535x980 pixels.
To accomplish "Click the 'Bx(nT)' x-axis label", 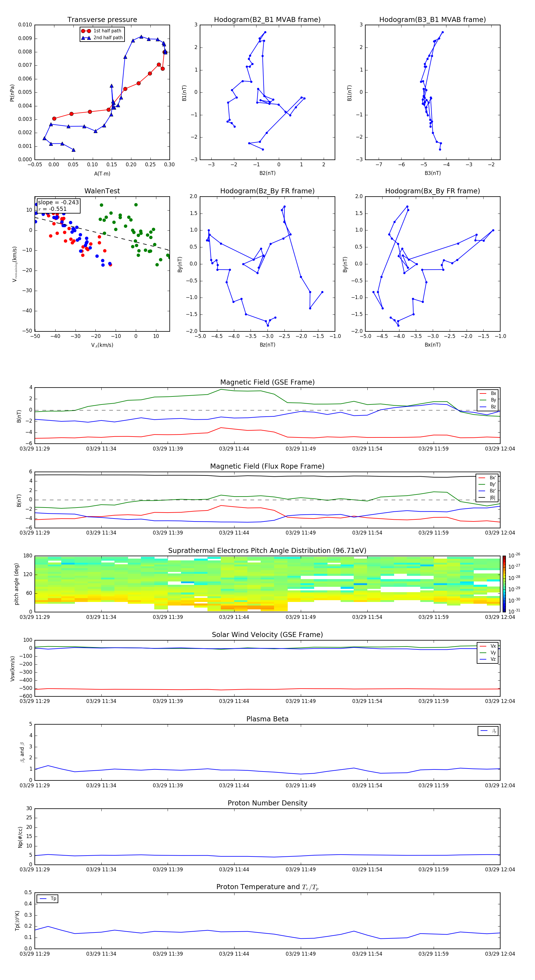I will (x=432, y=345).
